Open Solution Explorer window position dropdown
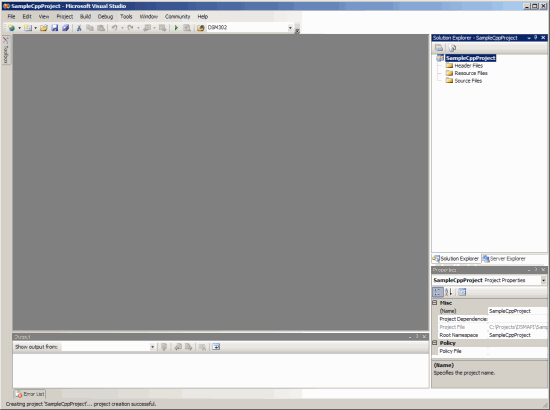 (x=529, y=38)
